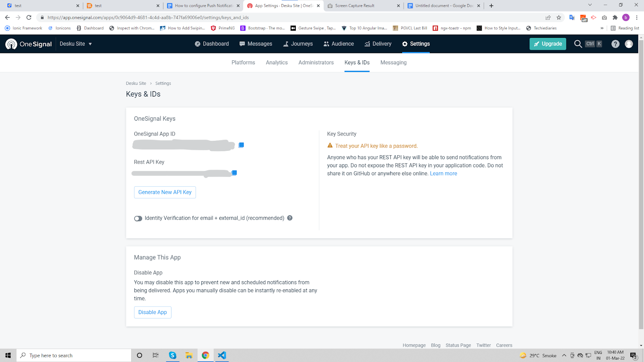Click the Upgrade button

pos(548,44)
